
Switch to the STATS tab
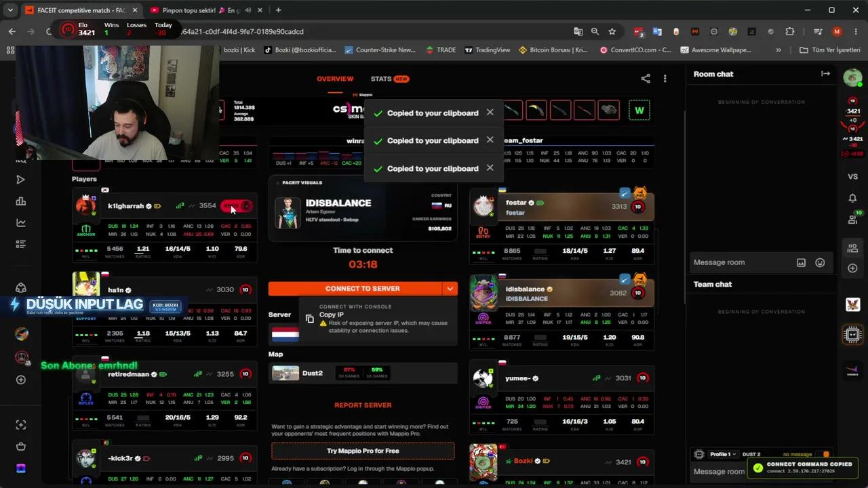tap(389, 79)
